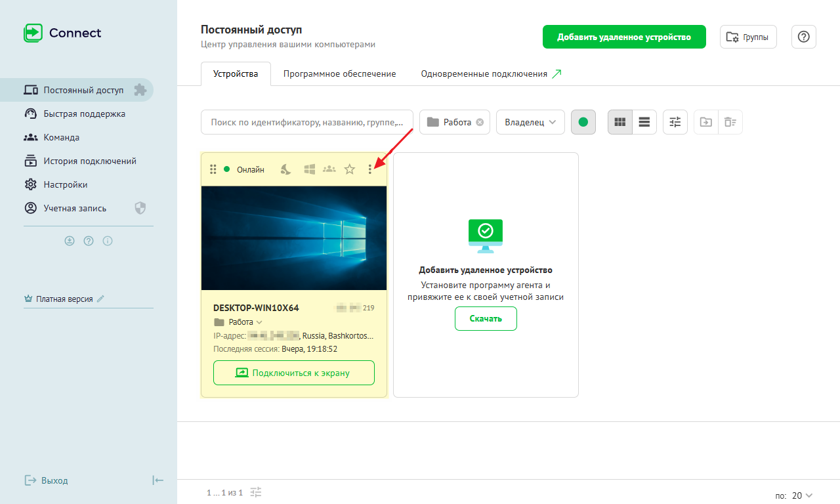Screen dimensions: 840x504
Task: Click Подключиться к экрану button
Action: pos(293,373)
